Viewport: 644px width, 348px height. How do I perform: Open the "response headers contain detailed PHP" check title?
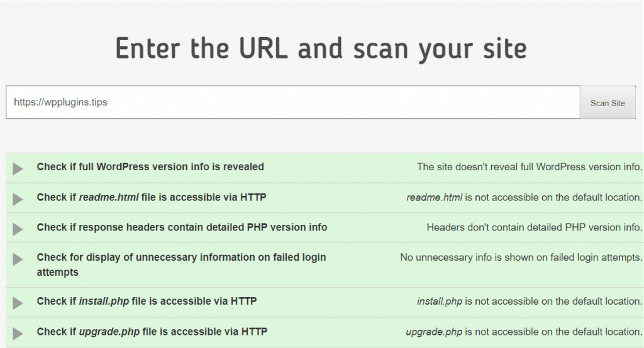pos(182,227)
